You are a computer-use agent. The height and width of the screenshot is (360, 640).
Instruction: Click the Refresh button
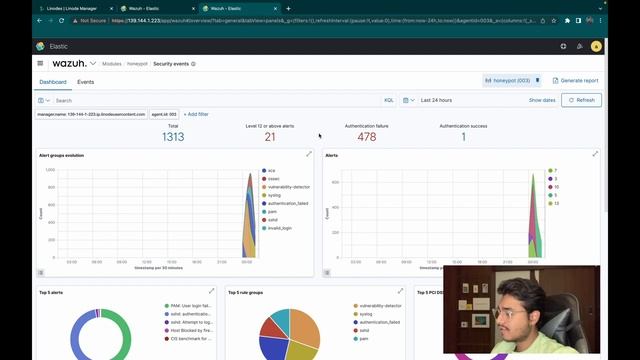[581, 100]
